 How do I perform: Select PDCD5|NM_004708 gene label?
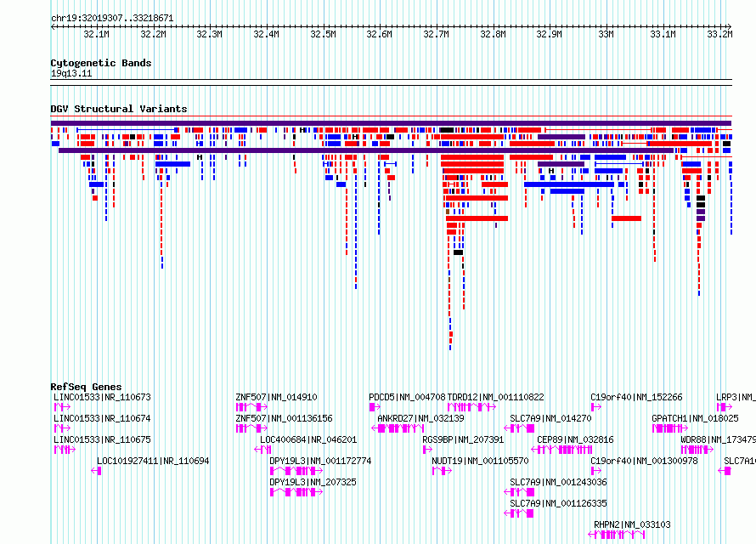407,398
